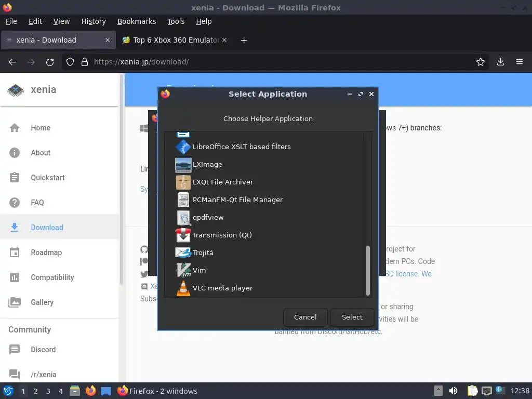Image resolution: width=532 pixels, height=399 pixels.
Task: Click the FAQ question mark icon
Action: click(15, 203)
